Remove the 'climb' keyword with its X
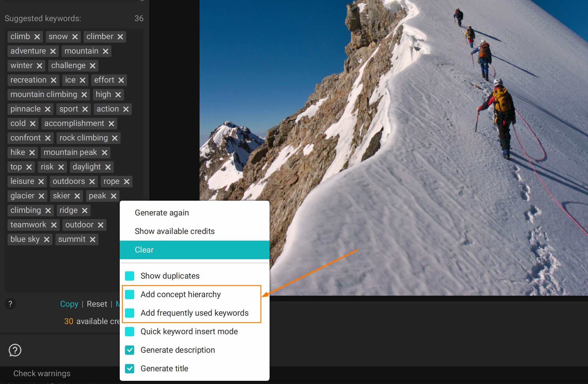This screenshot has width=588, height=384. pos(37,37)
